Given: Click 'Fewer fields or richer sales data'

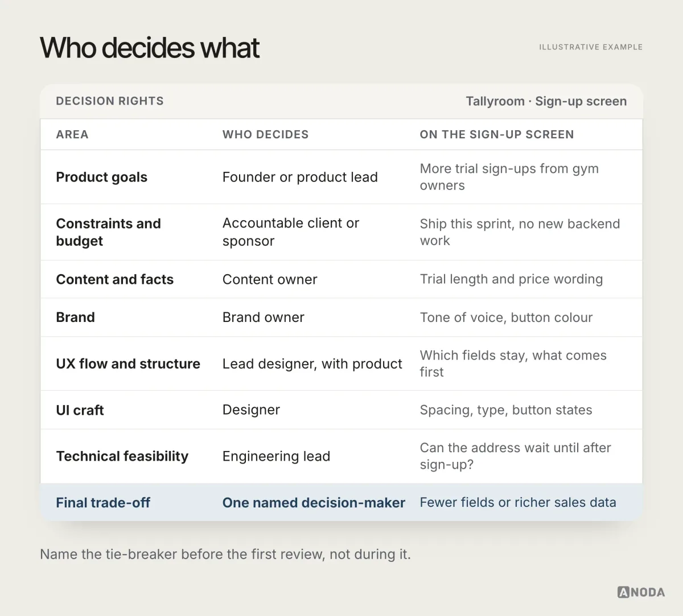Looking at the screenshot, I should [x=518, y=503].
